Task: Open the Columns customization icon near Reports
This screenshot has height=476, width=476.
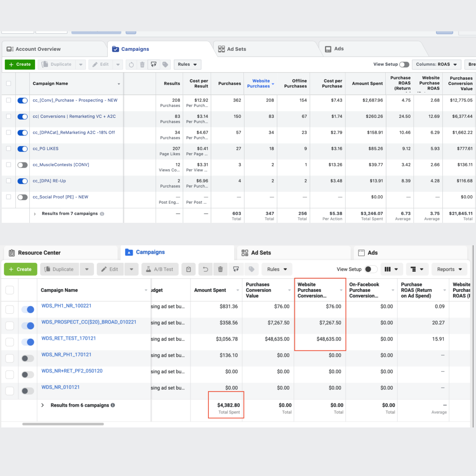Action: click(x=392, y=269)
